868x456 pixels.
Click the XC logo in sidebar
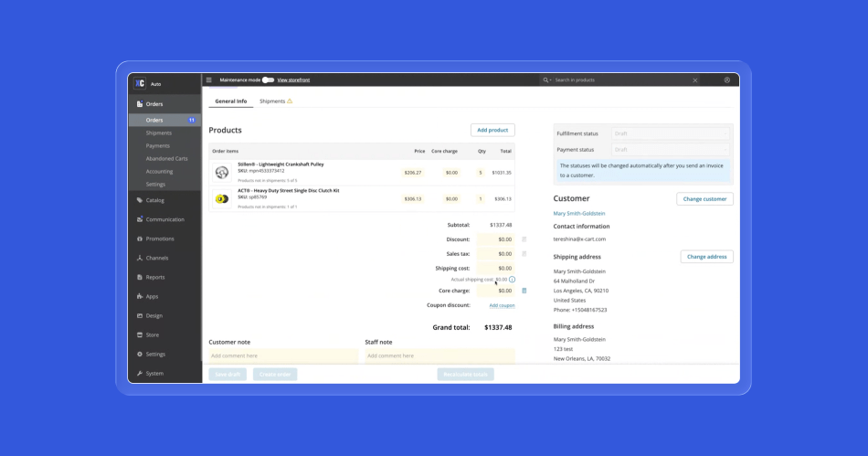(140, 83)
